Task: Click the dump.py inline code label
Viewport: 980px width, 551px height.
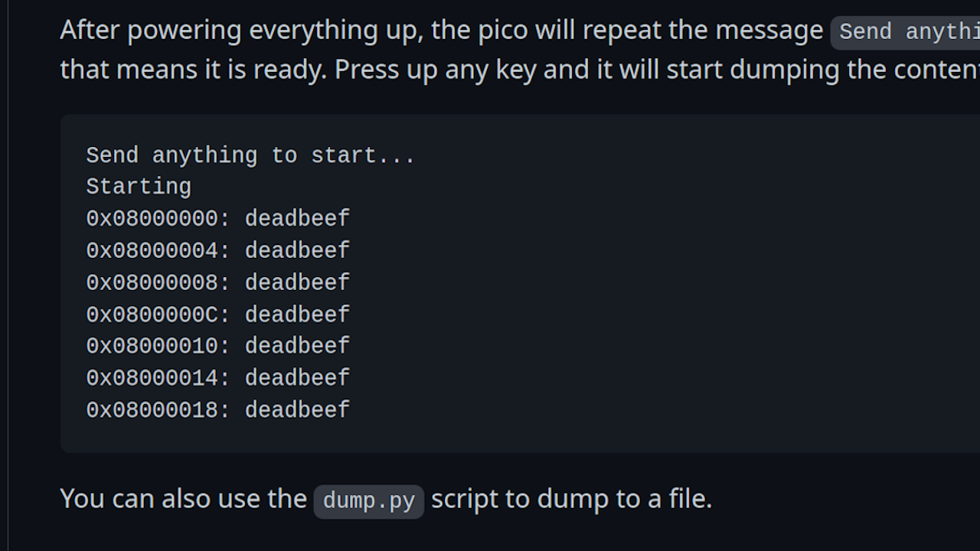Action: tap(368, 500)
